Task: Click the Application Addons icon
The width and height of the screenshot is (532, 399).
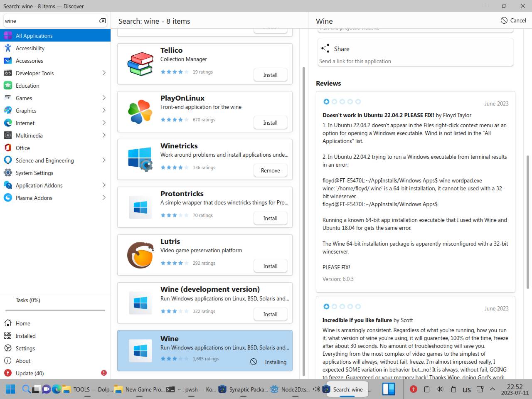Action: (8, 185)
